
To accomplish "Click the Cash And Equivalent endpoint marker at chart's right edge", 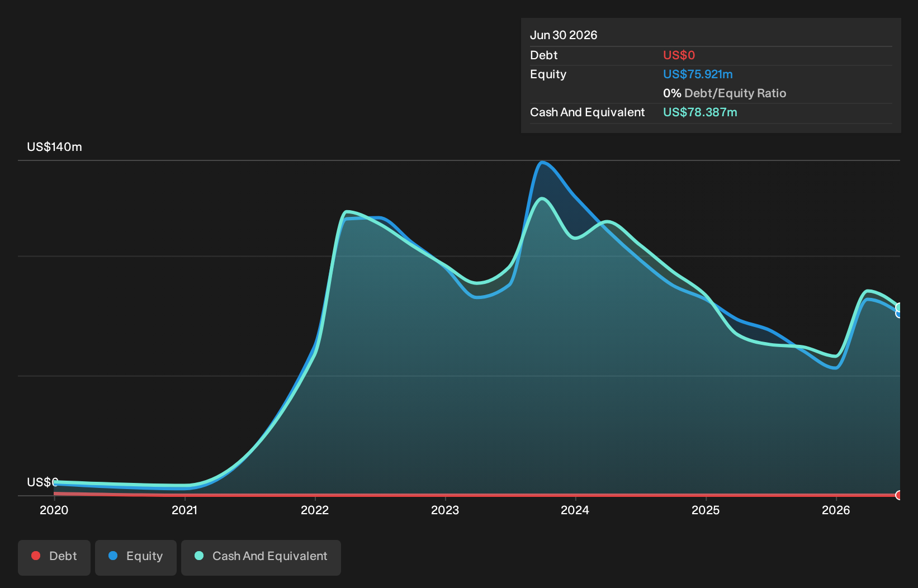I will [x=899, y=307].
